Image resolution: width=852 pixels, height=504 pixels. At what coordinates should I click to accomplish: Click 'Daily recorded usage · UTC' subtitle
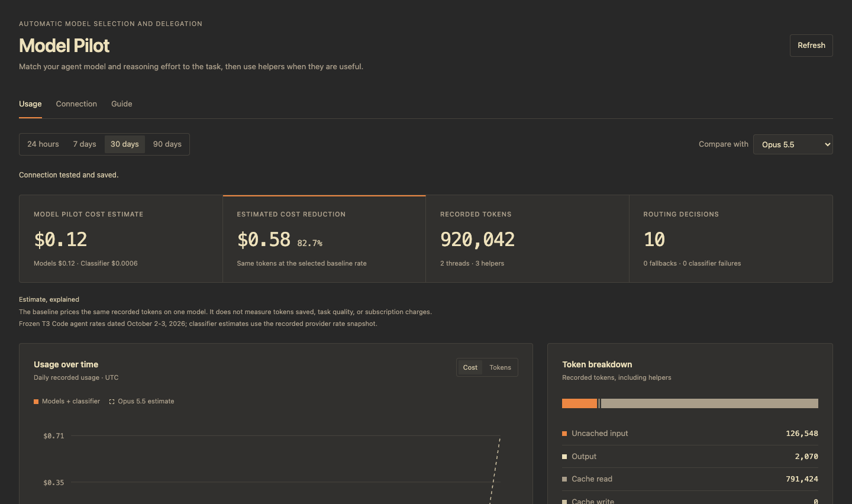[76, 377]
